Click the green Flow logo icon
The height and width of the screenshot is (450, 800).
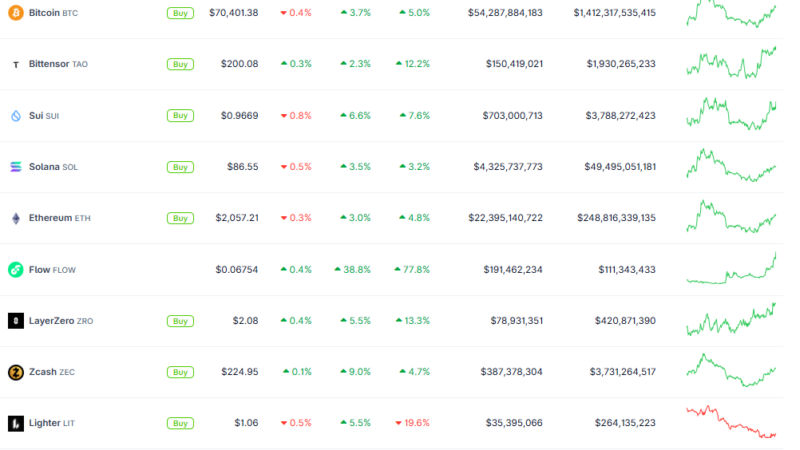coord(16,270)
